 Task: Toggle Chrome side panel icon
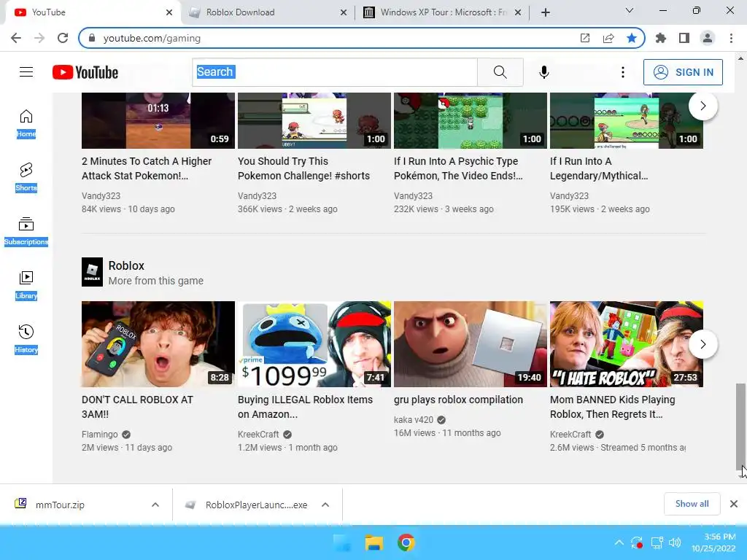(x=684, y=38)
